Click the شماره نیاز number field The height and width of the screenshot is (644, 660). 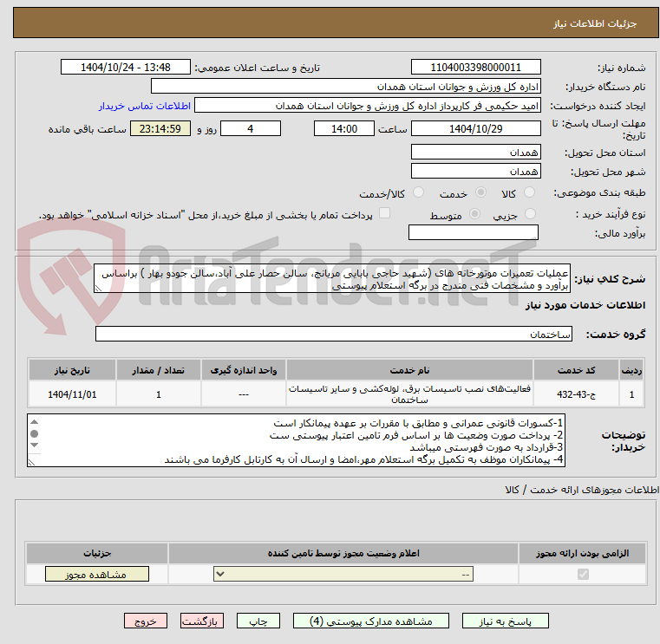point(475,68)
